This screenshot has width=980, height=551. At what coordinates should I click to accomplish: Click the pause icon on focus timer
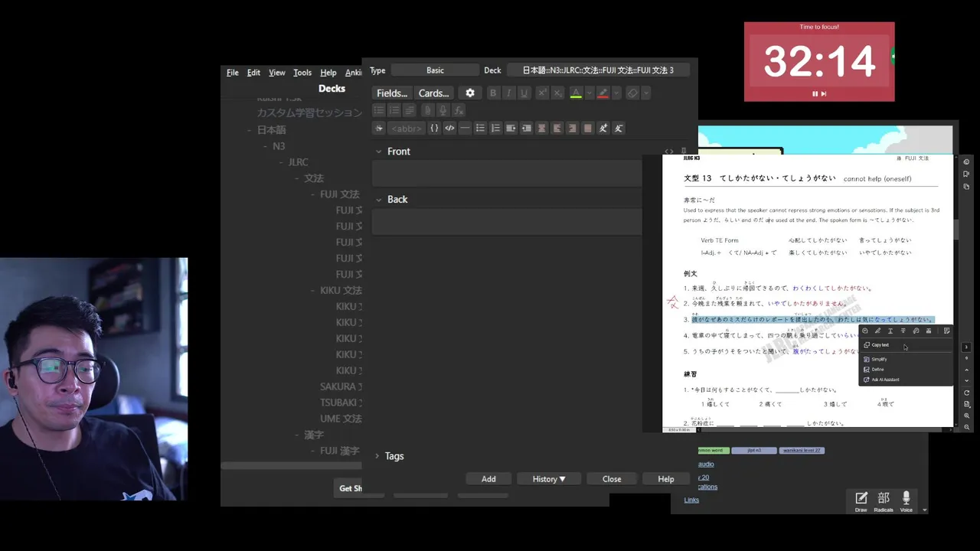(x=815, y=93)
